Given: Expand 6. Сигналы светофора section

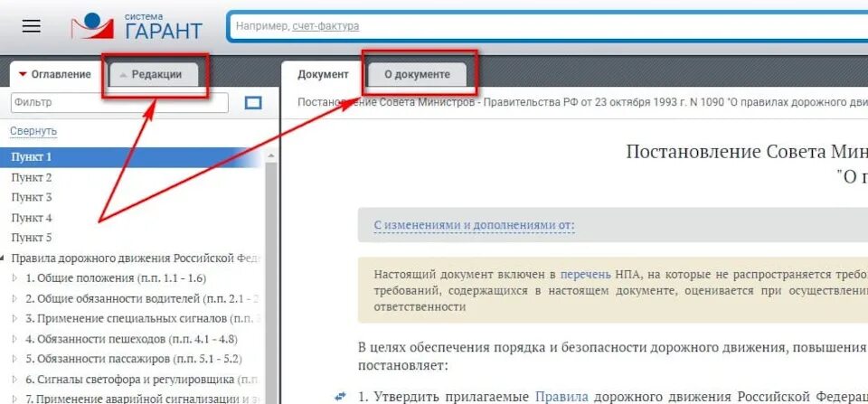Looking at the screenshot, I should 15,380.
